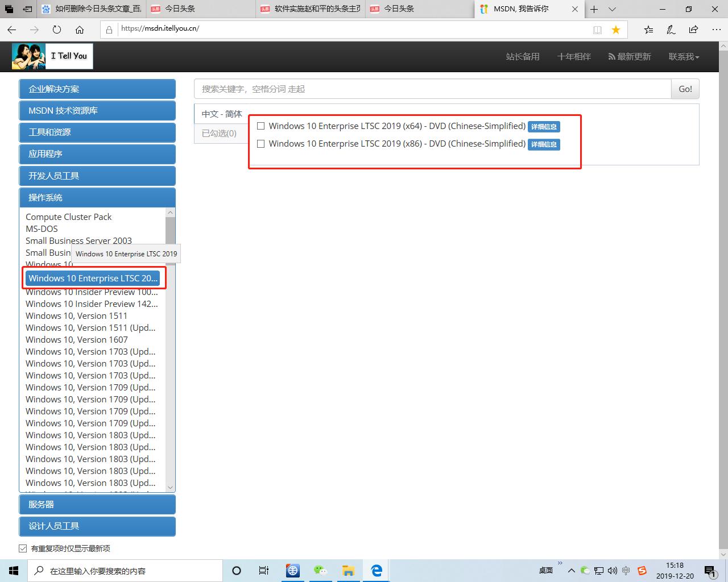
Task: Open the 最新更新 feed link
Action: [630, 56]
